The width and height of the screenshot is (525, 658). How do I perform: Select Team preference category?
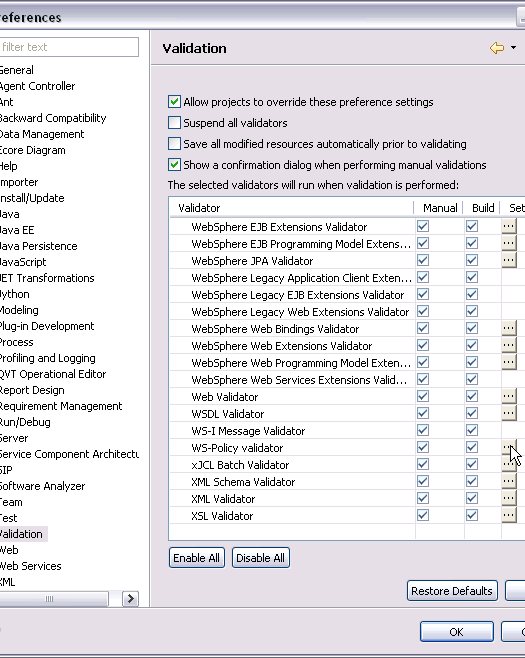11,502
